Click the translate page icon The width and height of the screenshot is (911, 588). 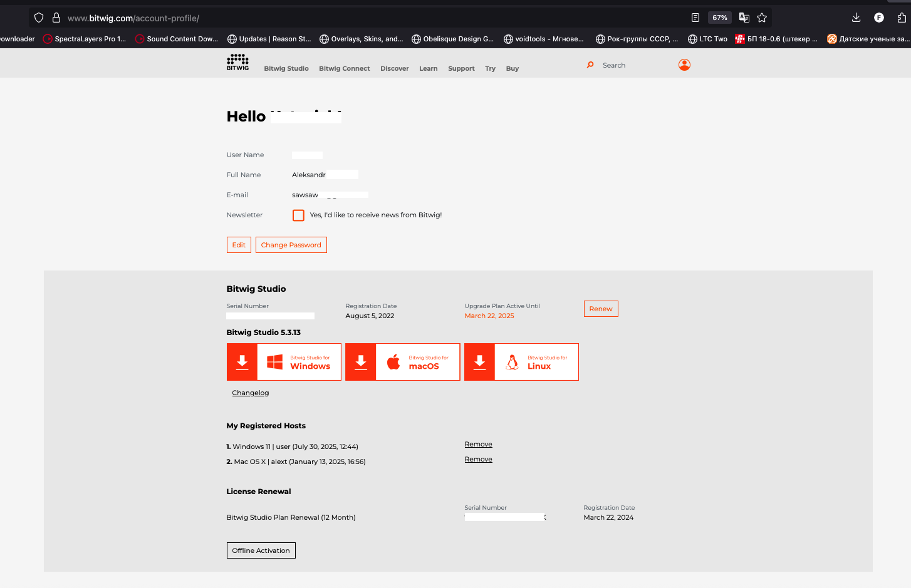coord(744,18)
